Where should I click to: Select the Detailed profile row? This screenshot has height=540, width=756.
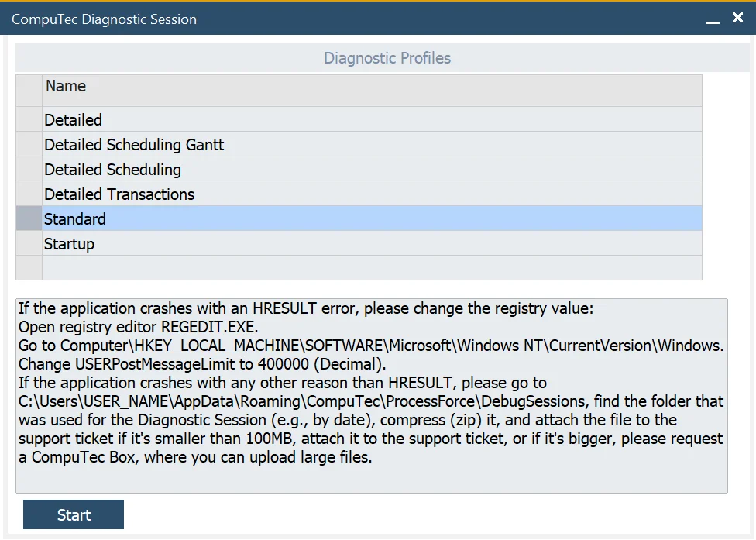pos(74,120)
